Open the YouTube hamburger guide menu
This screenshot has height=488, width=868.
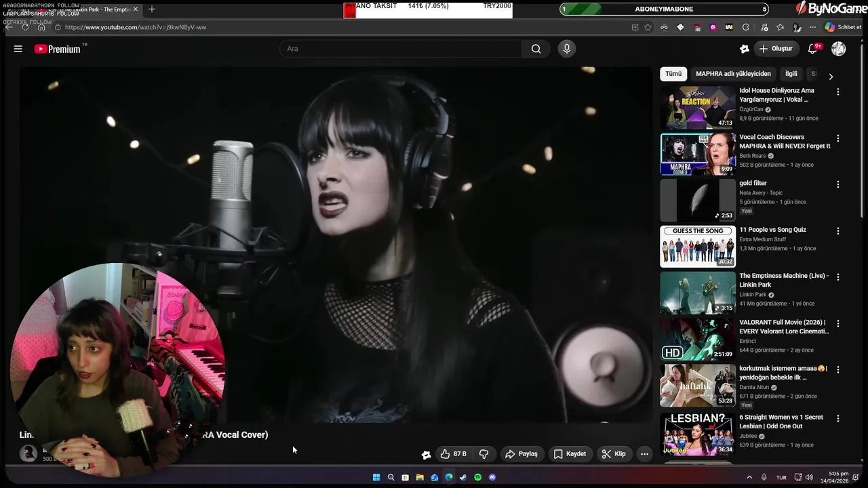18,49
